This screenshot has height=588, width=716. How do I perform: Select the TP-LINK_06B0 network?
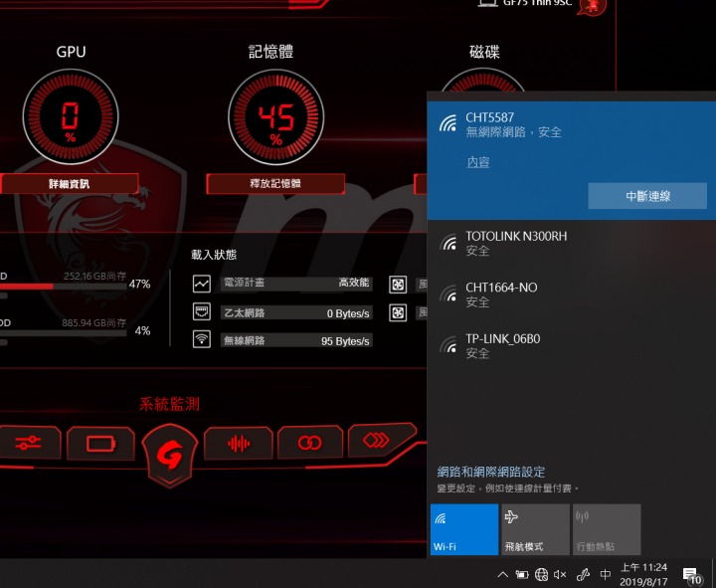(571, 345)
